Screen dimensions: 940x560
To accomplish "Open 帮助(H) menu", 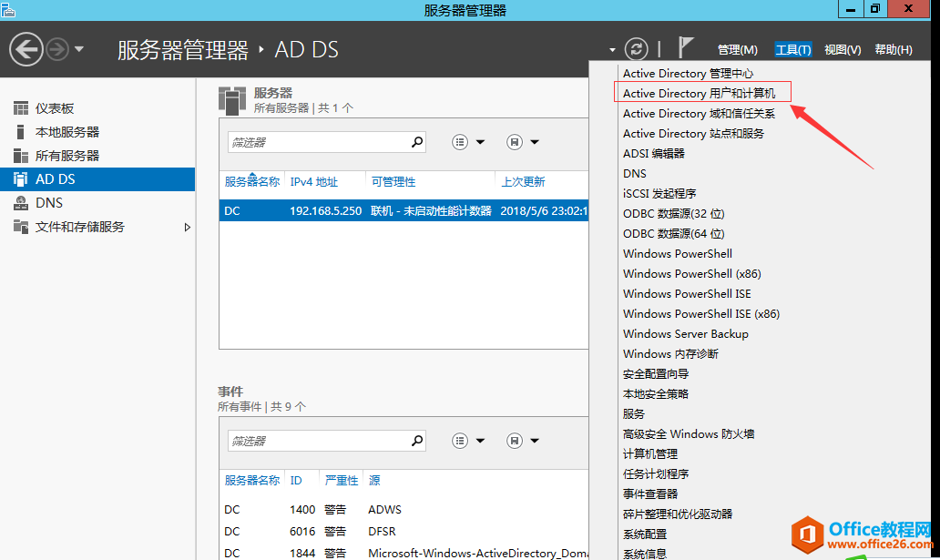I will (893, 50).
